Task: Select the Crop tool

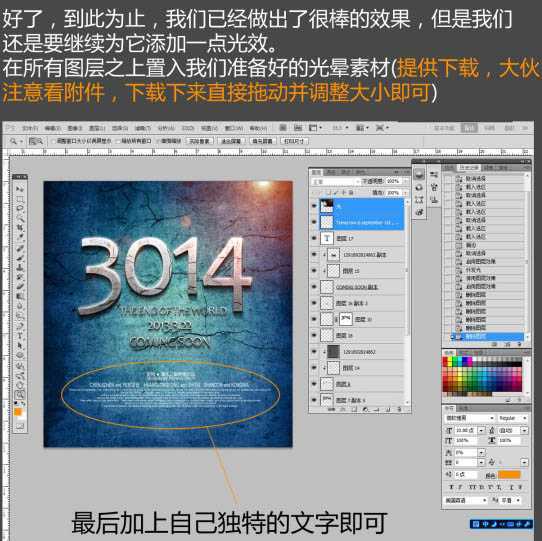Action: point(20,228)
